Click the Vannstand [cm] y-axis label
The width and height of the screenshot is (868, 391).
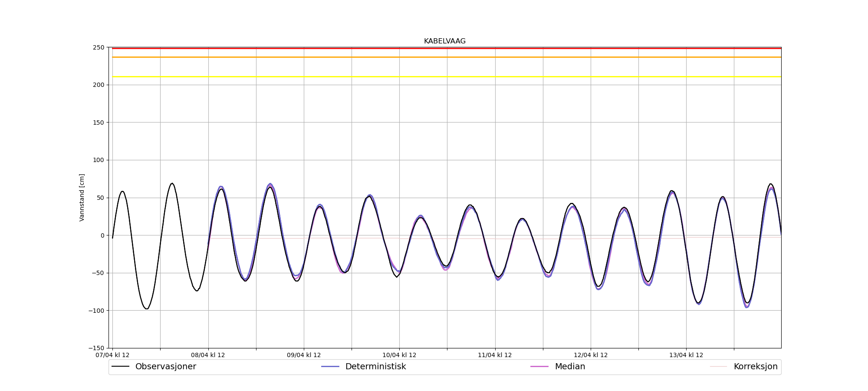tap(82, 198)
